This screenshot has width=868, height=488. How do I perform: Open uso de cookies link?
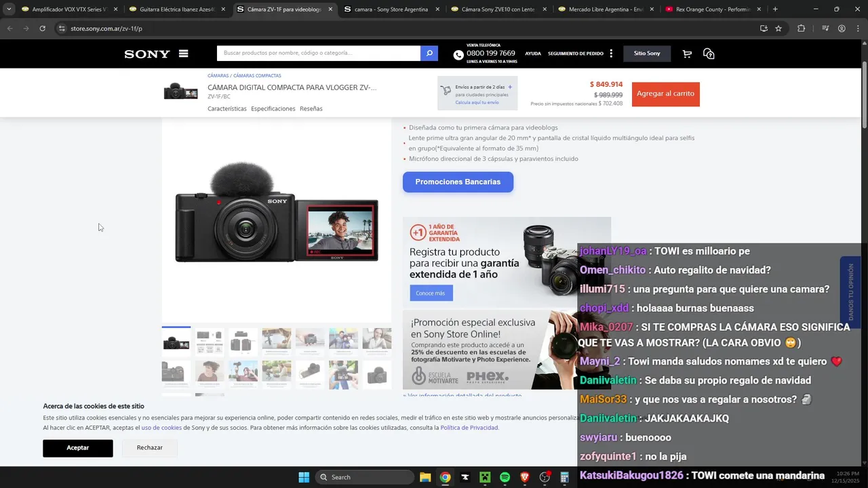coord(161,428)
